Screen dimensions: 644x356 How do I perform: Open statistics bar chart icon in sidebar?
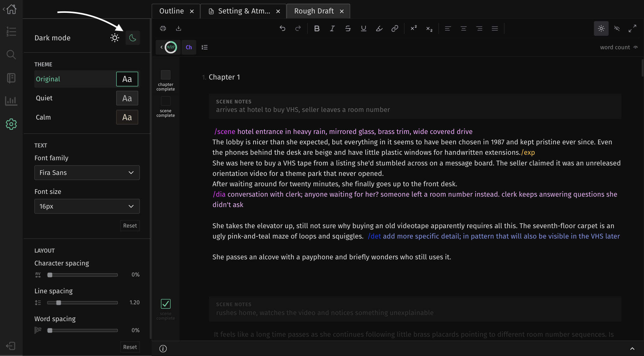[11, 101]
